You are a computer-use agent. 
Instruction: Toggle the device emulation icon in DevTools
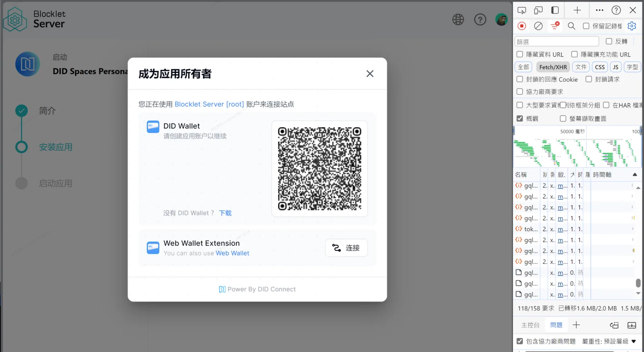tap(538, 10)
